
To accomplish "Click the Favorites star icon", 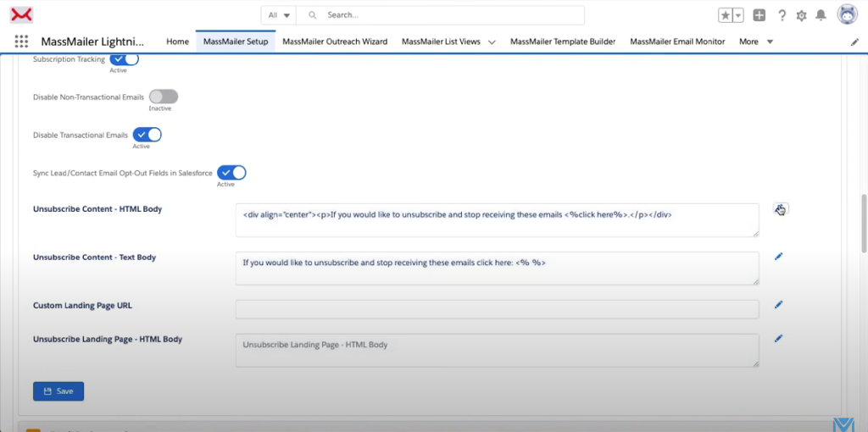I will pyautogui.click(x=726, y=15).
